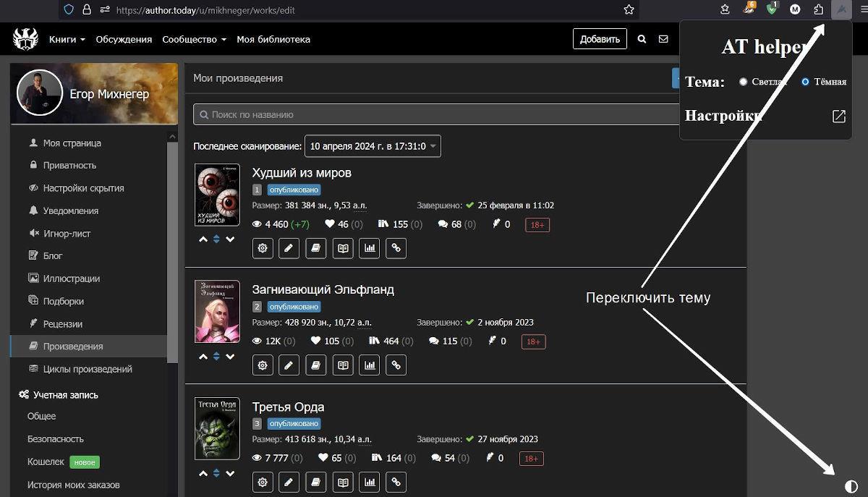Open statistics chart icon for Третья Орда

[x=370, y=482]
